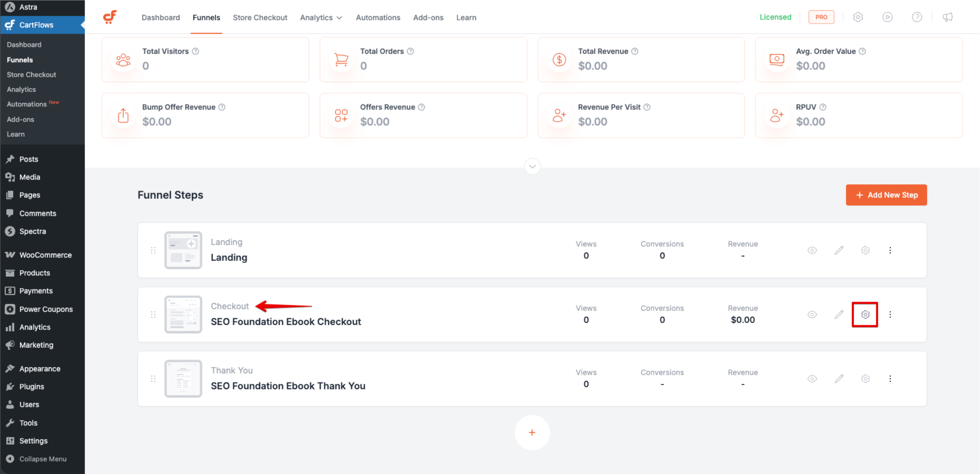Open the CartFlows settings gear in the header

858,17
